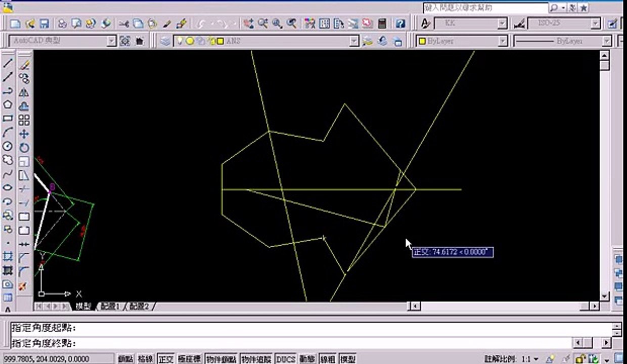This screenshot has width=627, height=364.
Task: Activate the Pan realtime tool
Action: pos(248,24)
